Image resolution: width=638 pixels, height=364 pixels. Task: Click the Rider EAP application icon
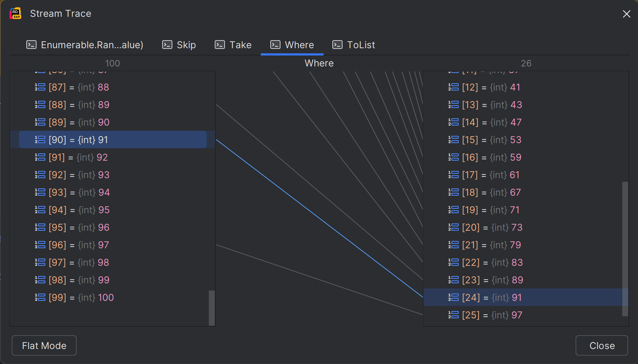point(15,14)
